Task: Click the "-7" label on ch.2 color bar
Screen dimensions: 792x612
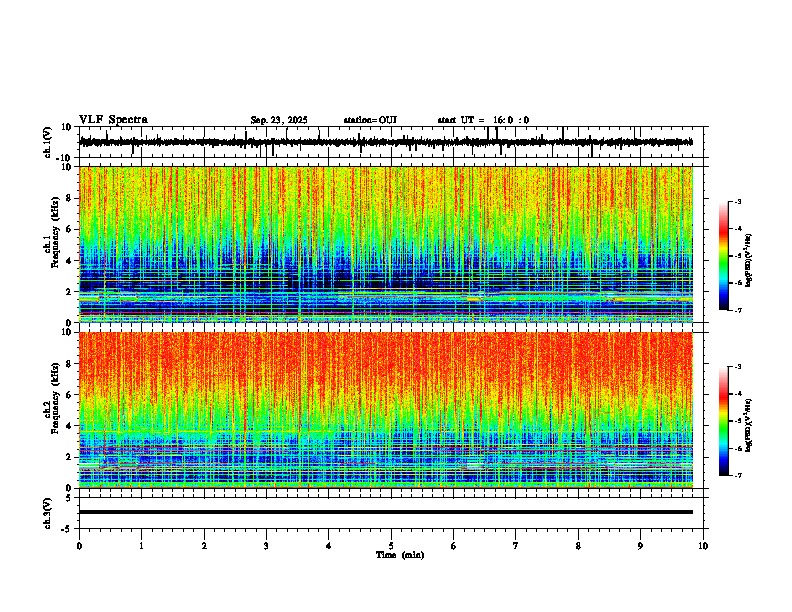Action: click(x=737, y=475)
